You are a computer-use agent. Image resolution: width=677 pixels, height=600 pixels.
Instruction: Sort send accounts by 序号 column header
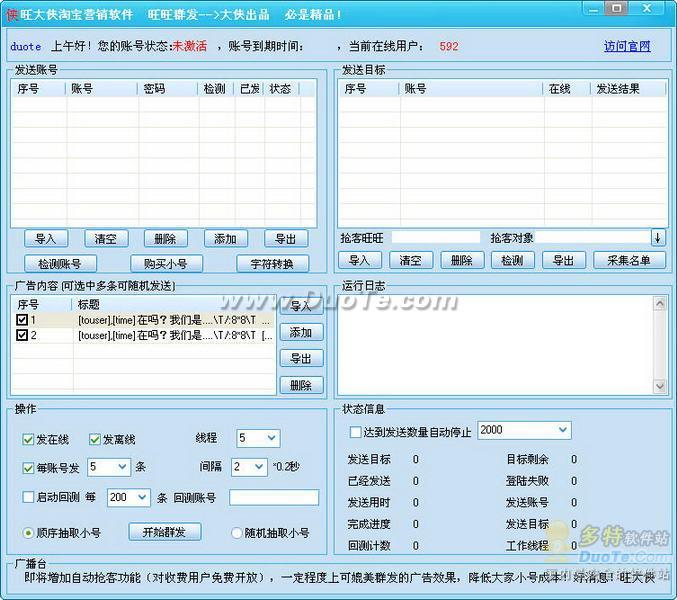coord(38,89)
